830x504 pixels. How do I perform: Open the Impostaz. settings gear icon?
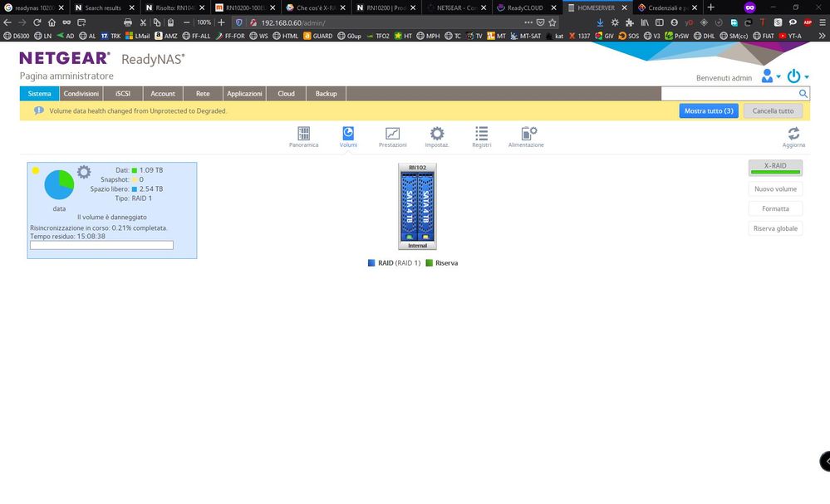(436, 135)
